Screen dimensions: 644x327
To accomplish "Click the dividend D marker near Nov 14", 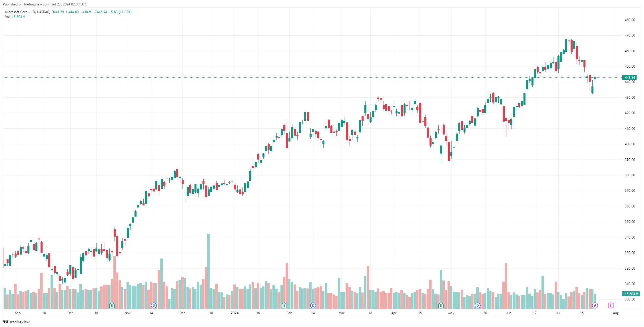I will 154,305.
